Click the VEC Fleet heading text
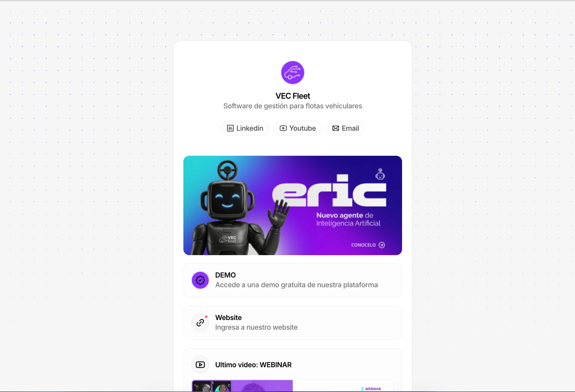Screen dimensions: 575x392 (x=293, y=96)
